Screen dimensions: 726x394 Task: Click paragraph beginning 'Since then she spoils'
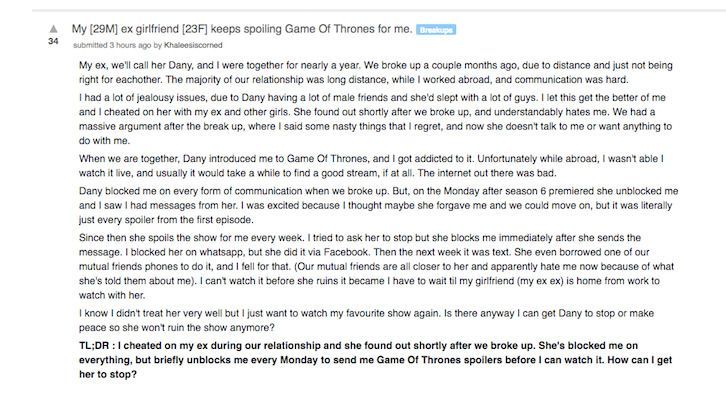(x=376, y=266)
